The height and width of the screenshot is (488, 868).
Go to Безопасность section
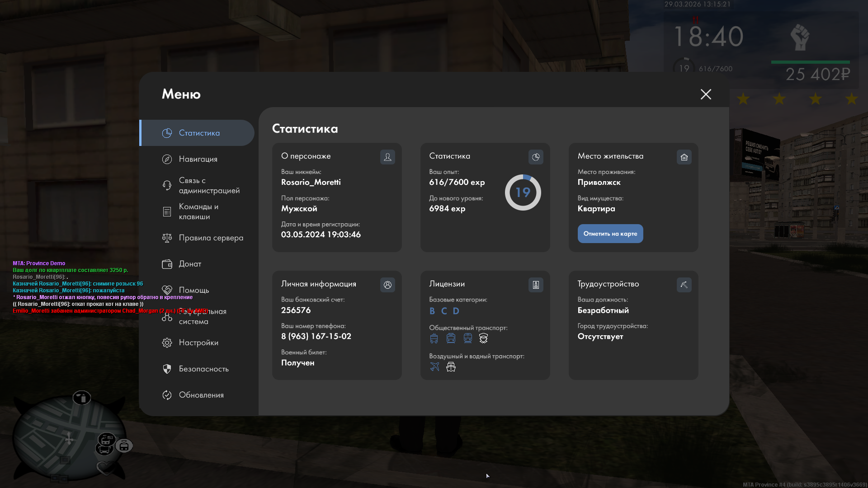[203, 369]
